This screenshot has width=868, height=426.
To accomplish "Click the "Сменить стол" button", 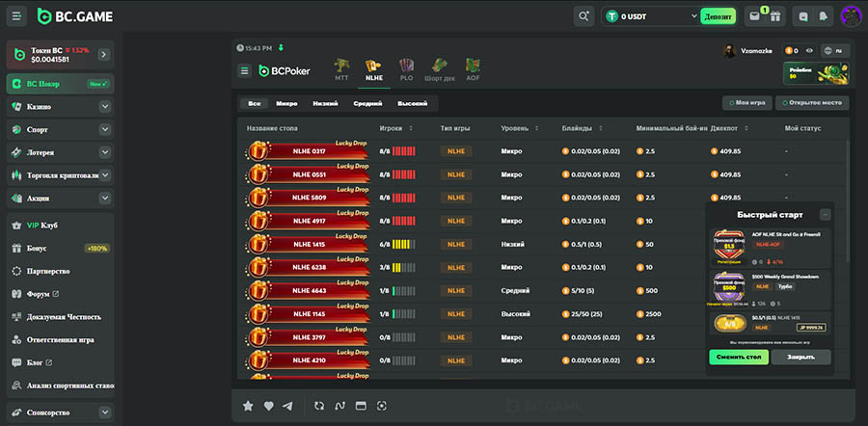I will click(739, 357).
